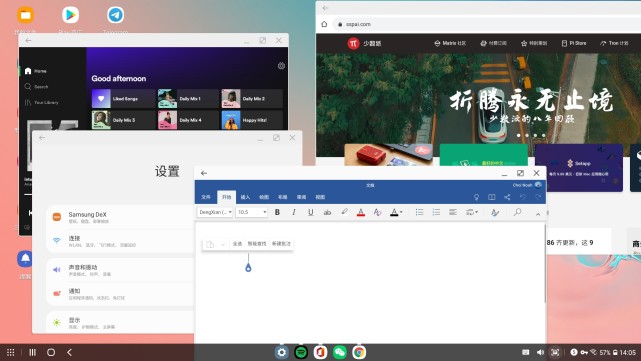Image resolution: width=641 pixels, height=361 pixels.
Task: Toggle Bold formatting in Word toolbar
Action: [277, 212]
